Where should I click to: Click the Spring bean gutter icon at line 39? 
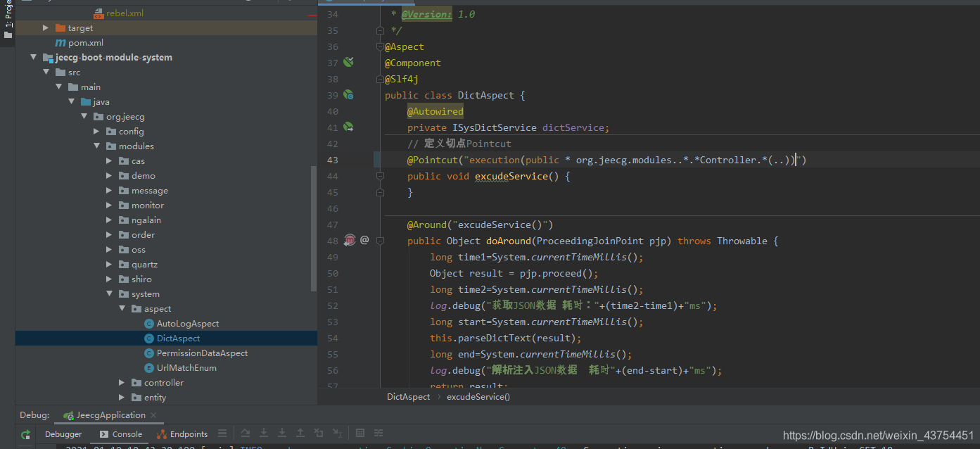(x=348, y=95)
